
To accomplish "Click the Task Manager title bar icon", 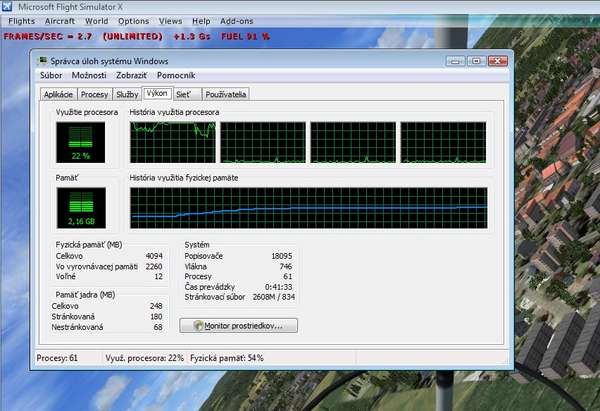I will tap(42, 61).
